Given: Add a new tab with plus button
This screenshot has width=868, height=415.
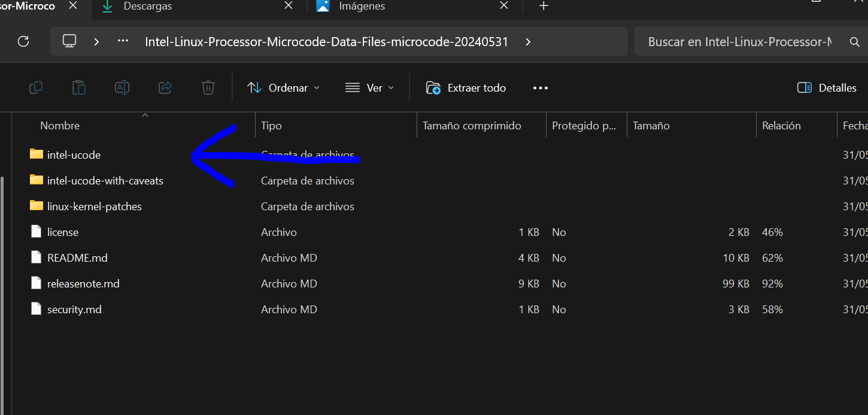Looking at the screenshot, I should (544, 7).
